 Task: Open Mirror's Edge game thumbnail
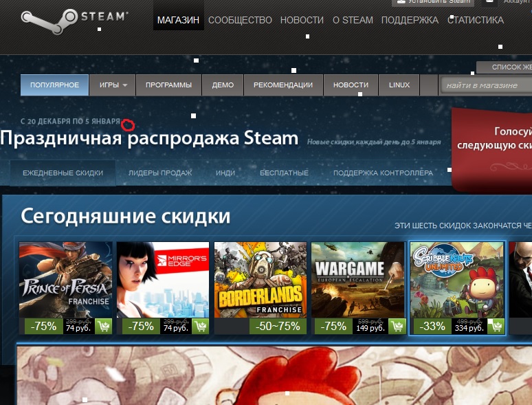[163, 280]
